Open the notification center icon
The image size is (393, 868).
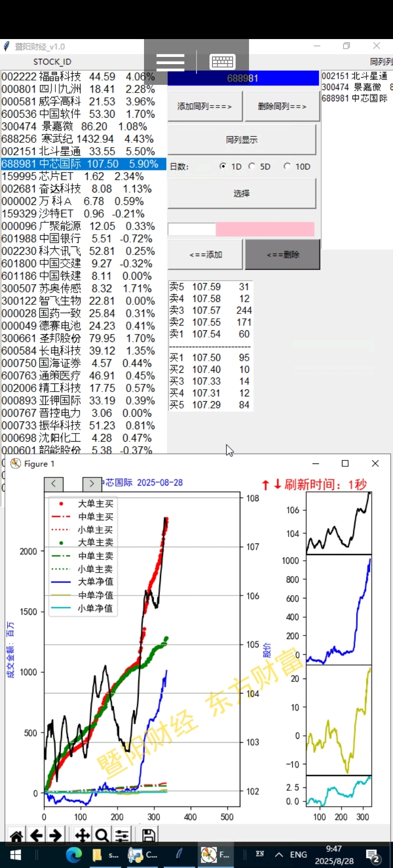pyautogui.click(x=373, y=856)
